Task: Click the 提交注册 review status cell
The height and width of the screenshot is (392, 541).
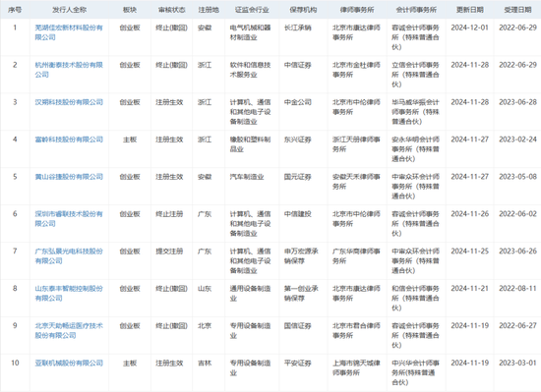Action: tap(169, 252)
